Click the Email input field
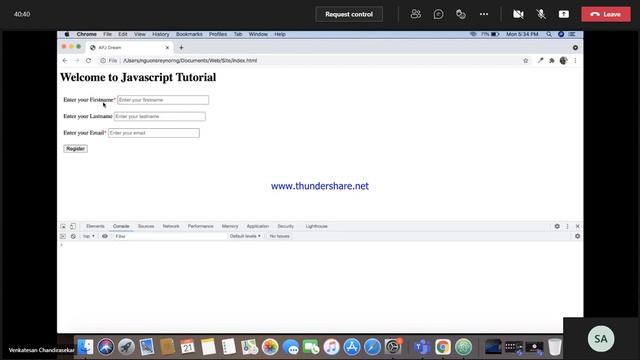Image resolution: width=640 pixels, height=360 pixels. point(154,133)
